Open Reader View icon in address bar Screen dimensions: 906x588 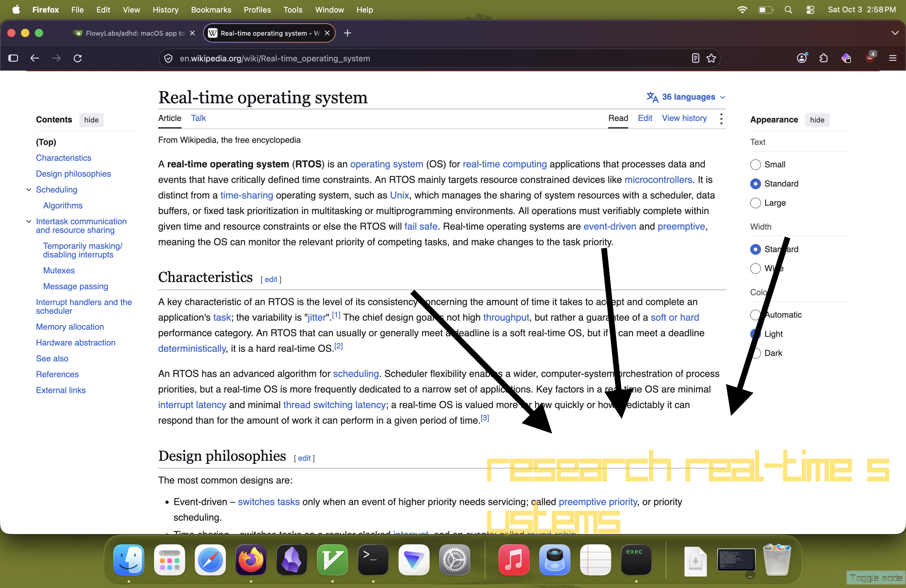(695, 58)
